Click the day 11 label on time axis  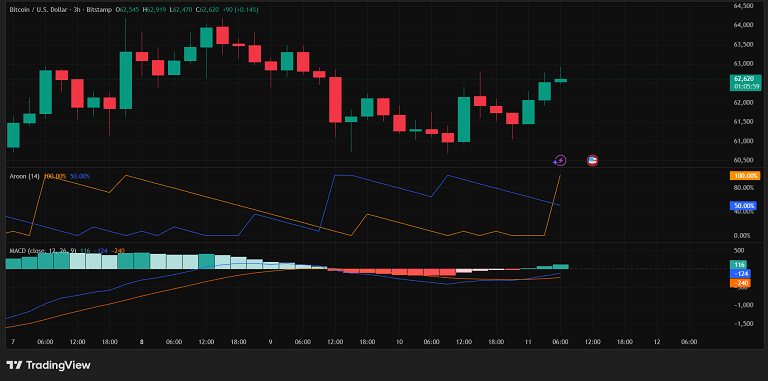pyautogui.click(x=528, y=342)
